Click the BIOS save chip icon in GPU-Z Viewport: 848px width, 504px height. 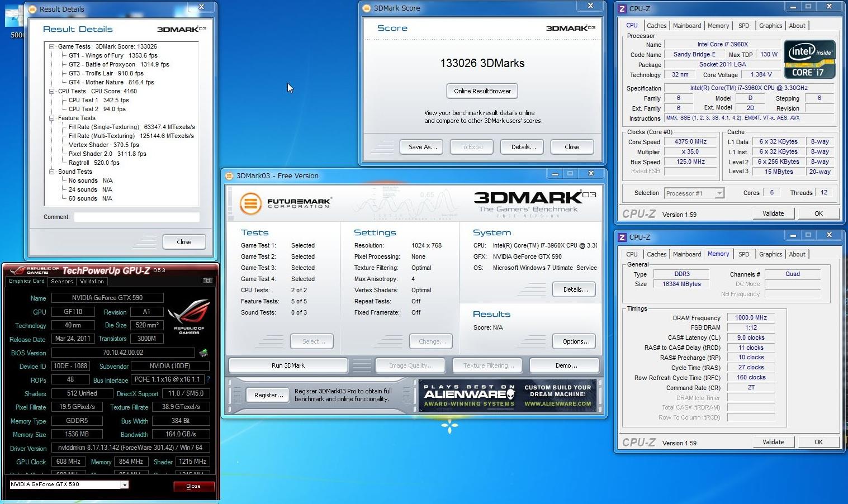tap(204, 353)
